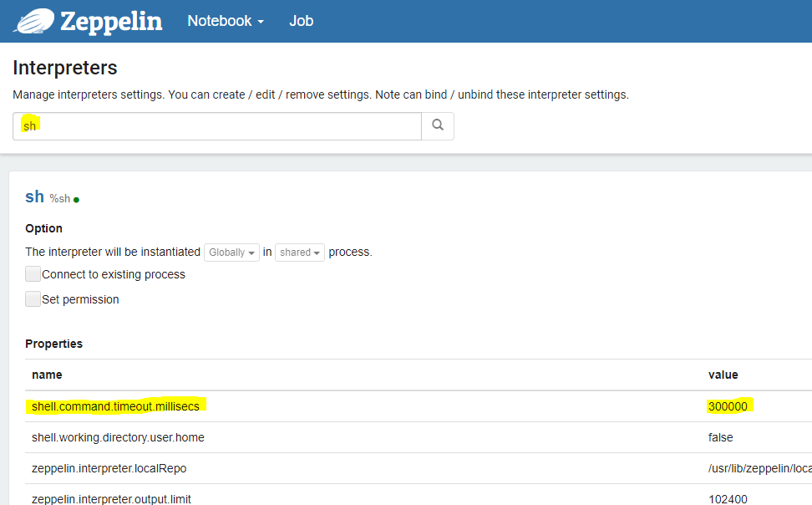Click the Properties section heading
The width and height of the screenshot is (812, 505).
tap(53, 344)
